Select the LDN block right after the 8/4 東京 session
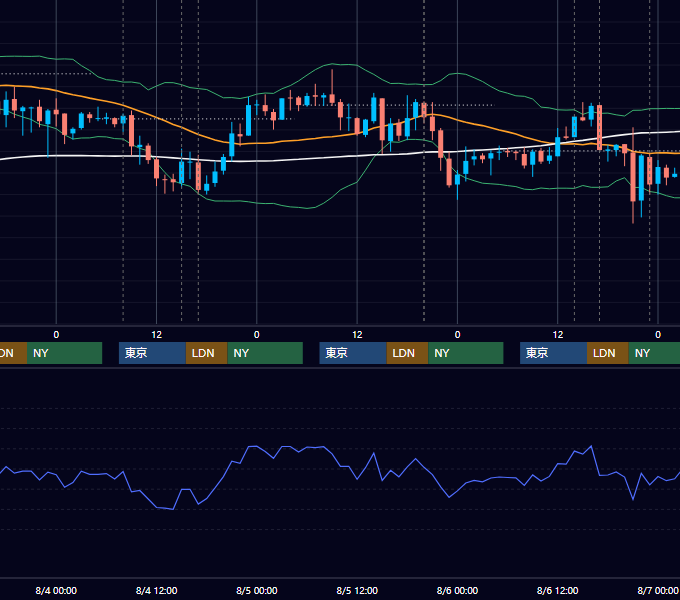The image size is (680, 600). (x=206, y=353)
